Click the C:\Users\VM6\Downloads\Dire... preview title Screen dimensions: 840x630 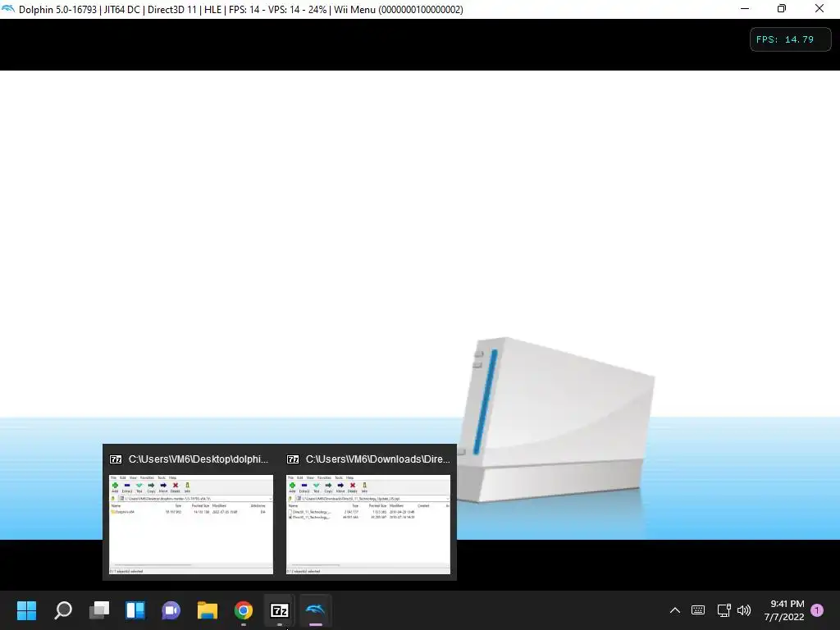[x=377, y=459]
